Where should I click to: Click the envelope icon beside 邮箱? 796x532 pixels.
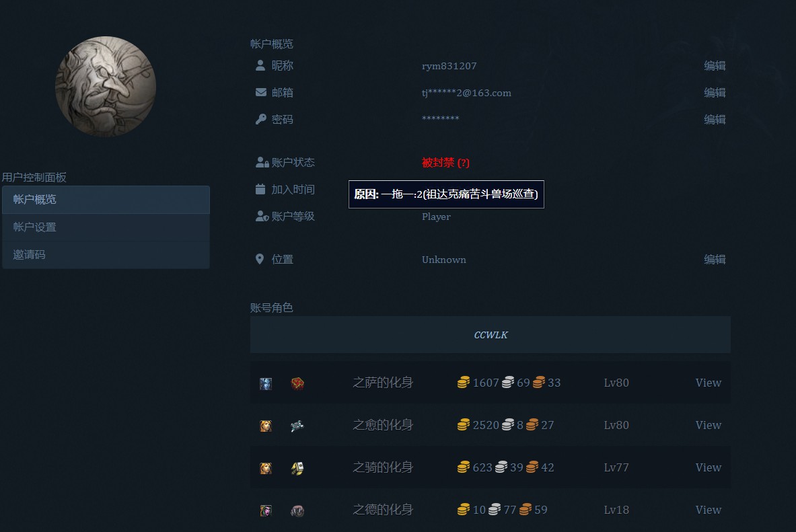click(x=260, y=93)
